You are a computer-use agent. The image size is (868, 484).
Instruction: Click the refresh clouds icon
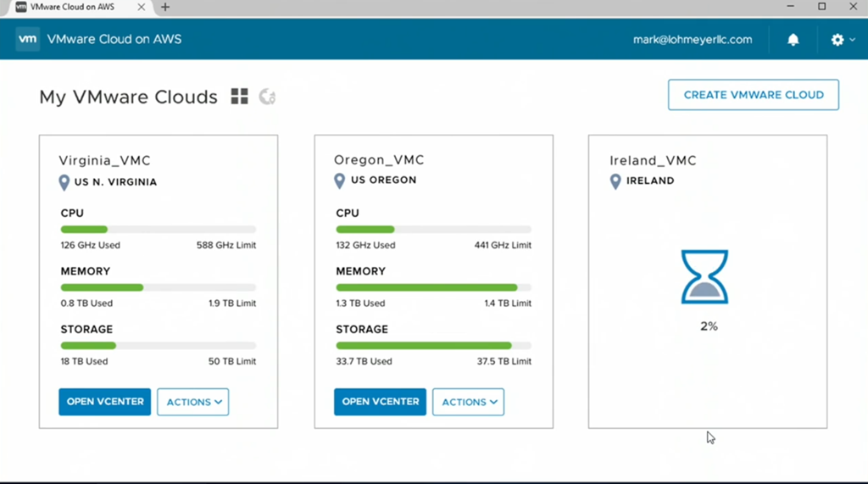(x=267, y=97)
